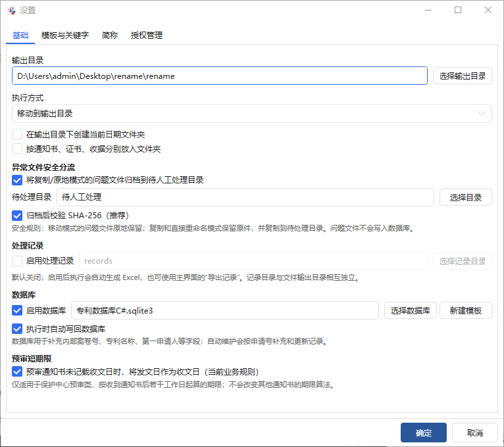Open the 简称 tab
This screenshot has height=447, width=504.
110,35
